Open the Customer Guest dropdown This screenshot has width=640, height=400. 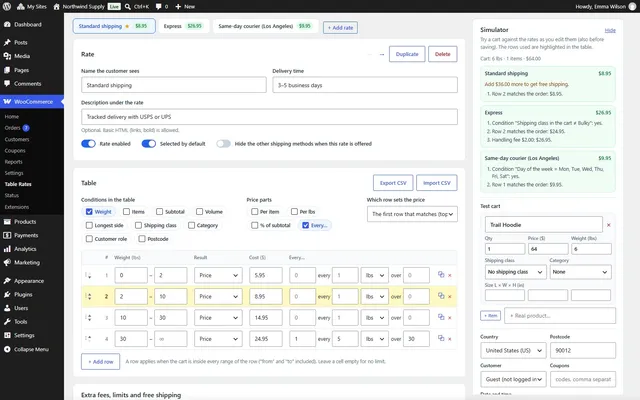(513, 379)
